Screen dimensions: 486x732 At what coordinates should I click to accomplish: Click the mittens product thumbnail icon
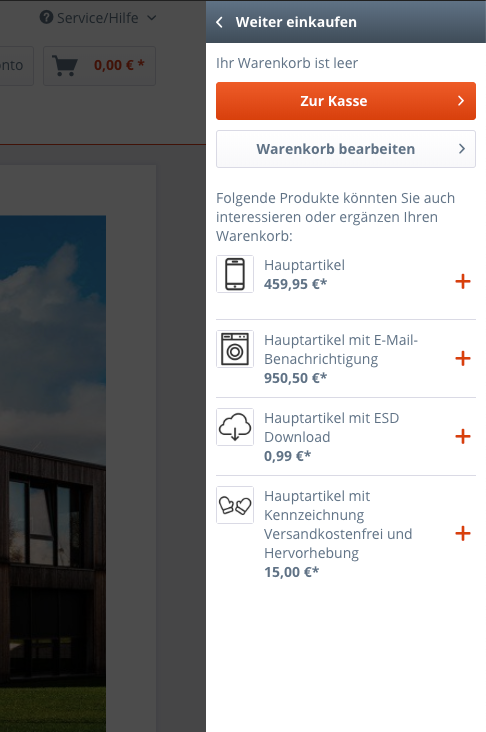235,505
